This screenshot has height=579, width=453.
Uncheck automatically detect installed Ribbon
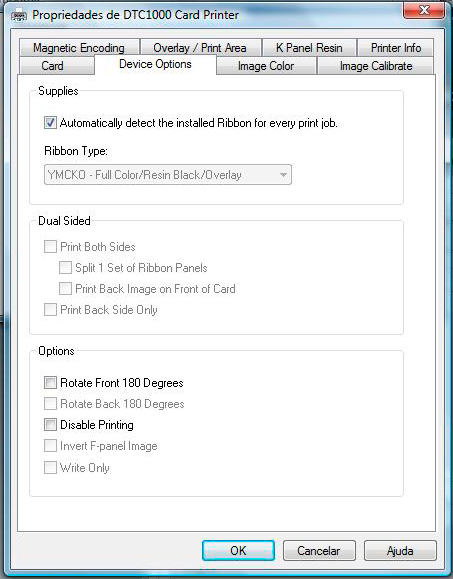50,123
